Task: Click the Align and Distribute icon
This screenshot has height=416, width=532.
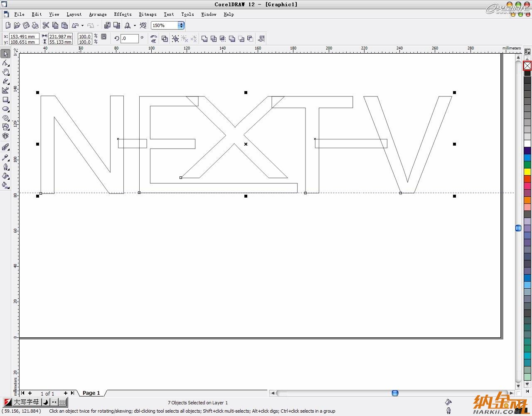Action: pyautogui.click(x=261, y=39)
